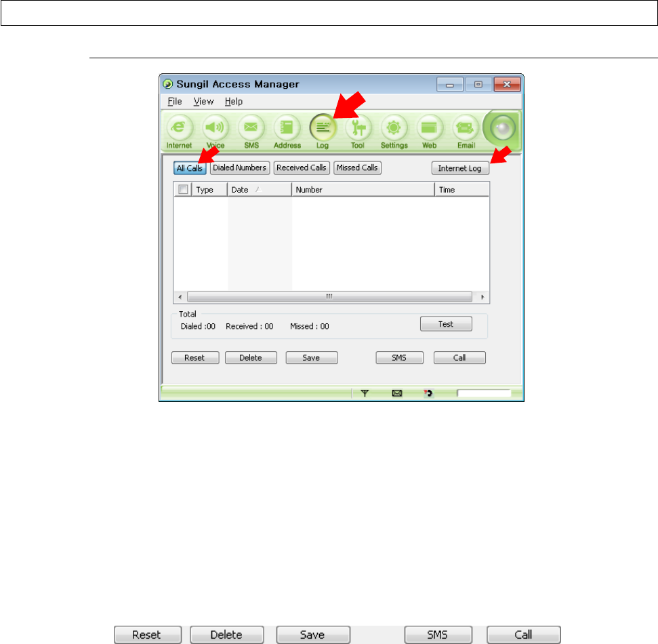The height and width of the screenshot is (644, 658).
Task: Click the white status bar field
Action: [484, 393]
